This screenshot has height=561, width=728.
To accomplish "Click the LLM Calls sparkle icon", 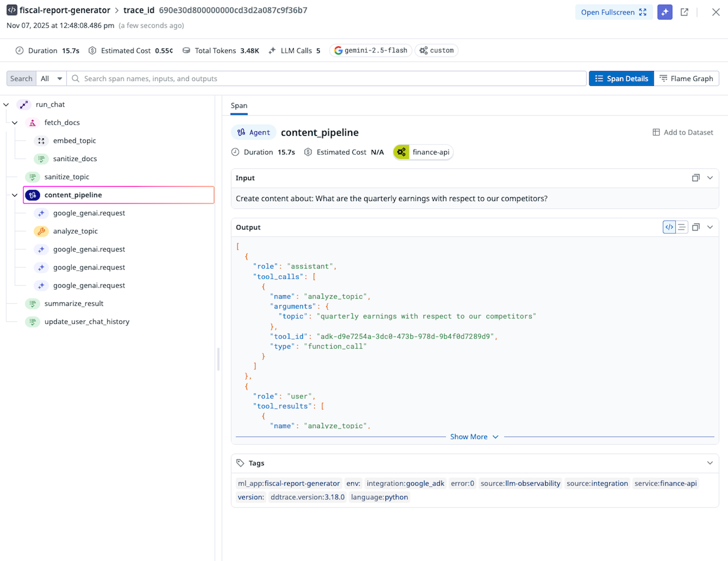I will (272, 50).
